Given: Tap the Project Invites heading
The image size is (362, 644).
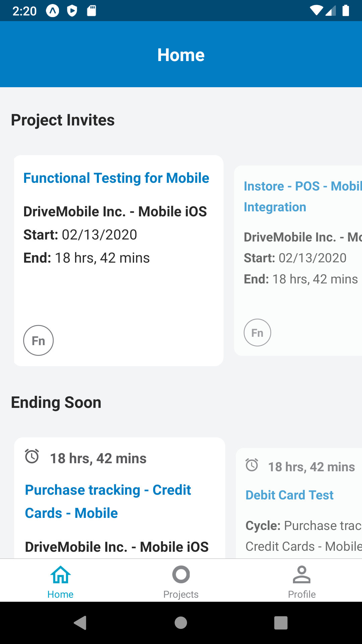Looking at the screenshot, I should [x=63, y=120].
